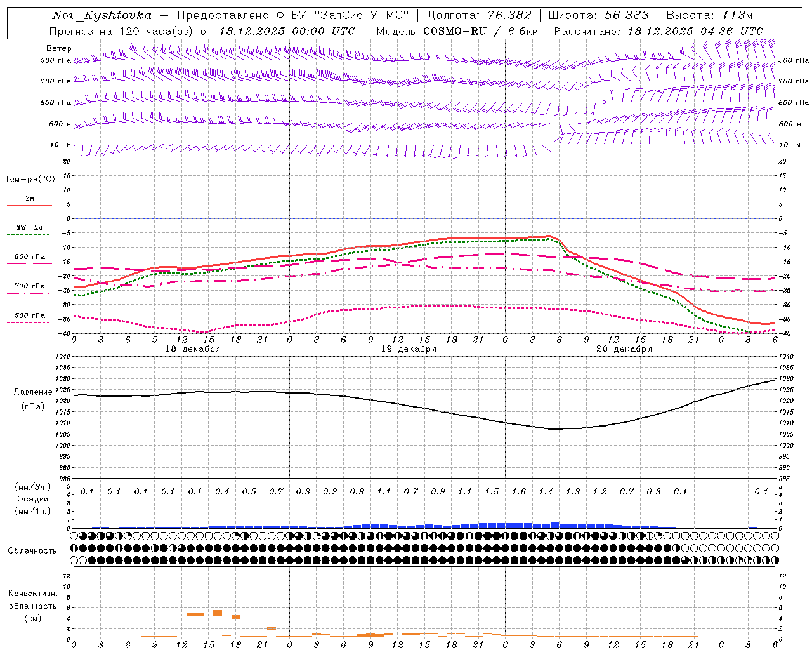
Task: Select the 'Долгота: 76.382' longitude value
Action: pos(479,15)
